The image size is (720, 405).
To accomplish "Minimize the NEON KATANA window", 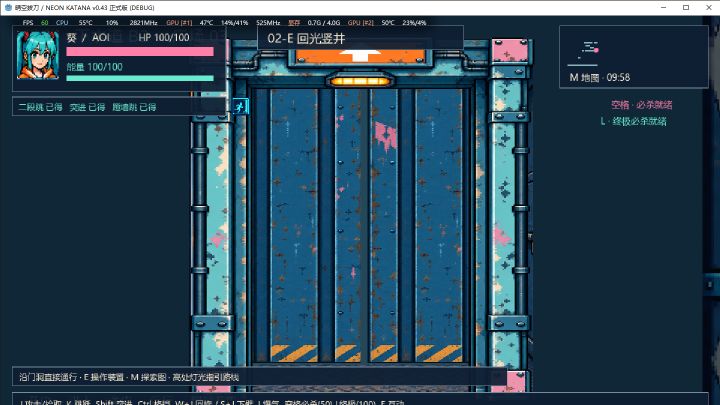I will pyautogui.click(x=664, y=7).
